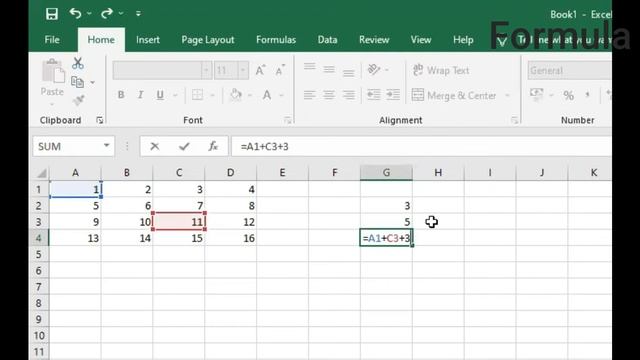Open the Formulas tab
Screen dimensions: 640x360
click(x=276, y=40)
